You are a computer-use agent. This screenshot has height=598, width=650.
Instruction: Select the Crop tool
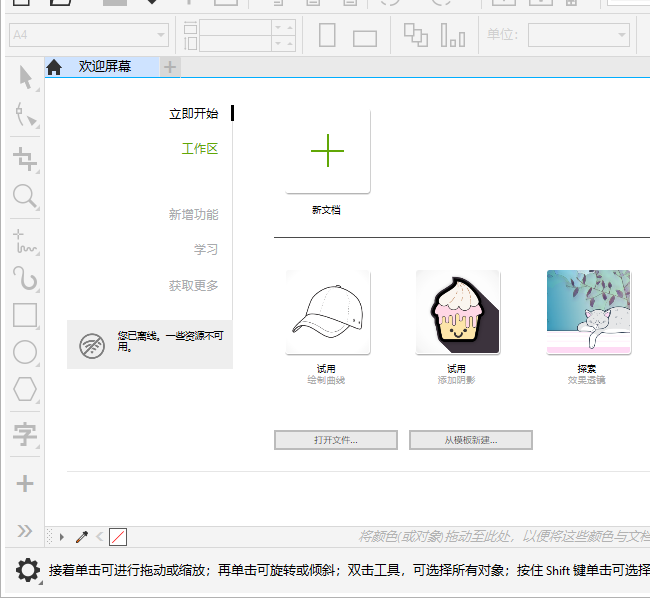pos(25,159)
